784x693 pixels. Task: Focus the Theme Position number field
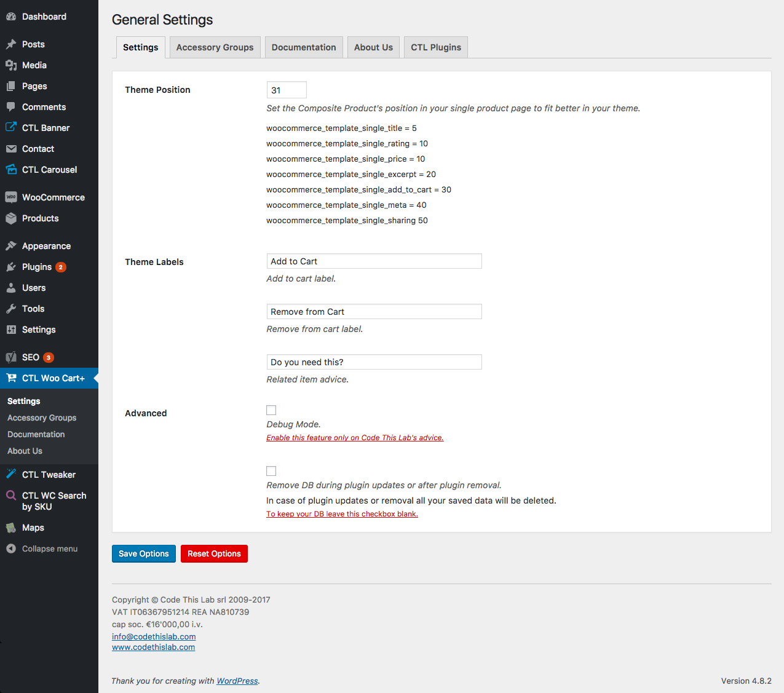[286, 90]
